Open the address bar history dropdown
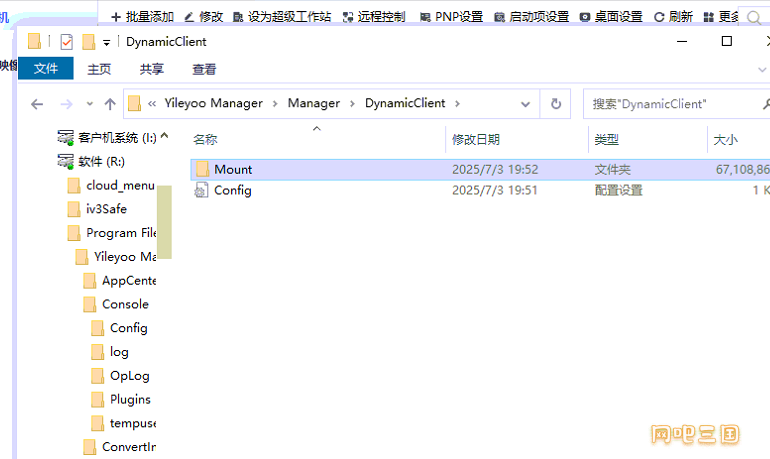This screenshot has height=459, width=770. 525,104
